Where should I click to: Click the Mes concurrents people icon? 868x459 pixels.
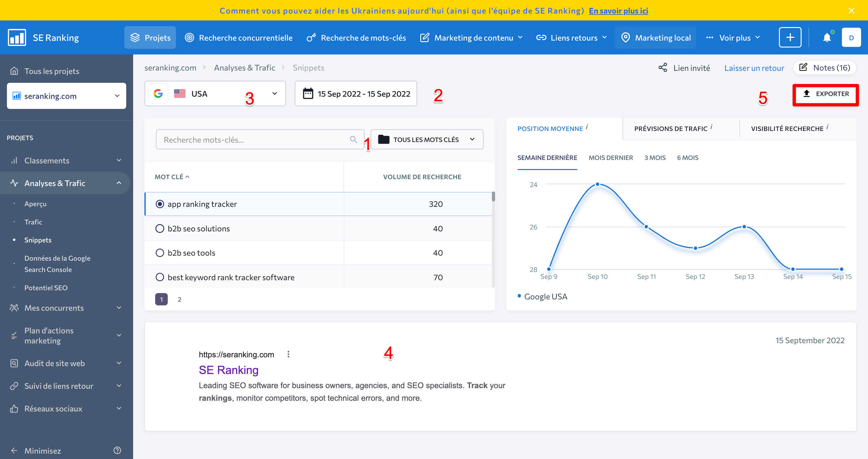(14, 308)
